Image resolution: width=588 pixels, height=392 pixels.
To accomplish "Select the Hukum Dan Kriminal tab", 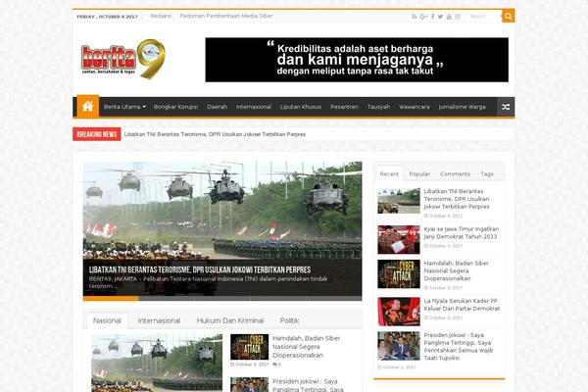I will click(x=230, y=320).
